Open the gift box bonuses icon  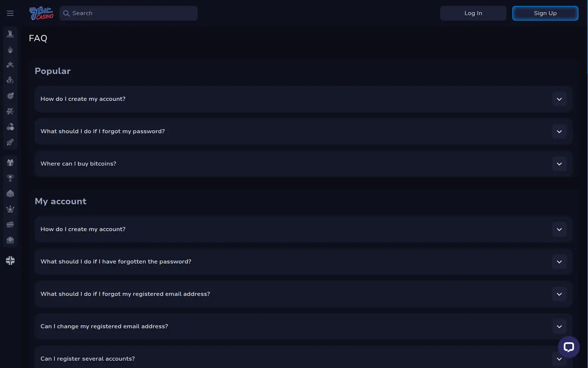click(10, 162)
